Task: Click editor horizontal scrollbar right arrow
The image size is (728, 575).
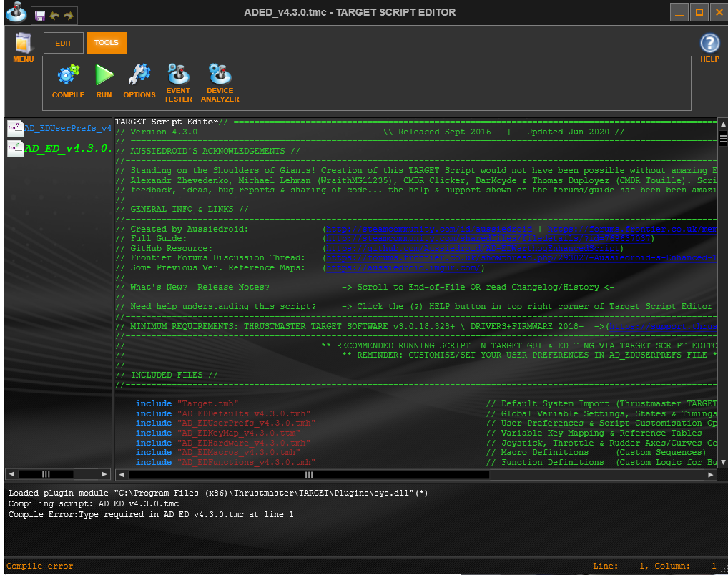Action: tap(710, 475)
